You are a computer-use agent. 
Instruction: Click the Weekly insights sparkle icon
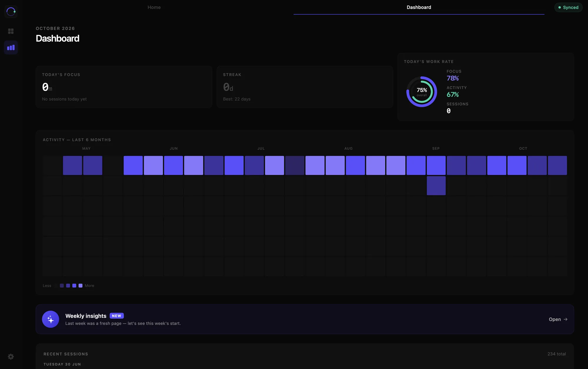point(51,319)
